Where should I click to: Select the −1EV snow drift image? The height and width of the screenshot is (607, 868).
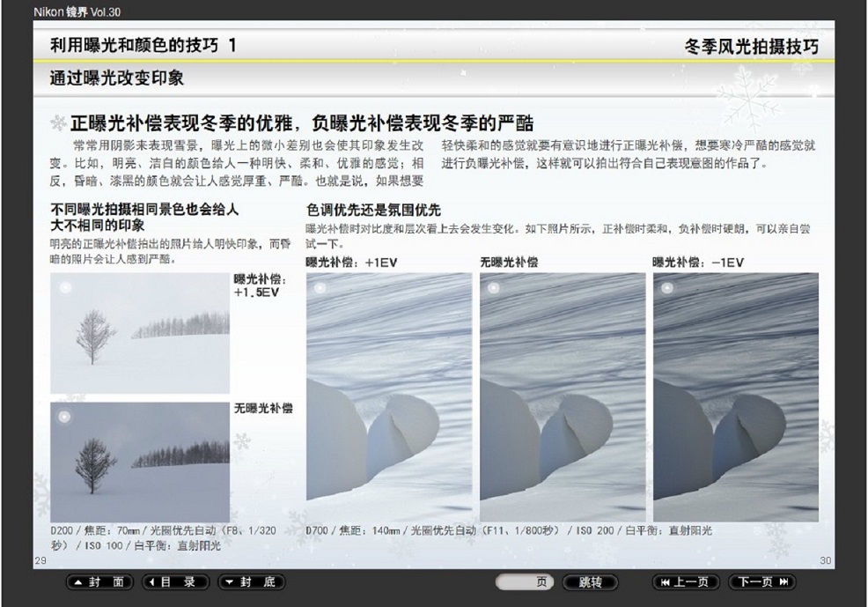(x=736, y=398)
